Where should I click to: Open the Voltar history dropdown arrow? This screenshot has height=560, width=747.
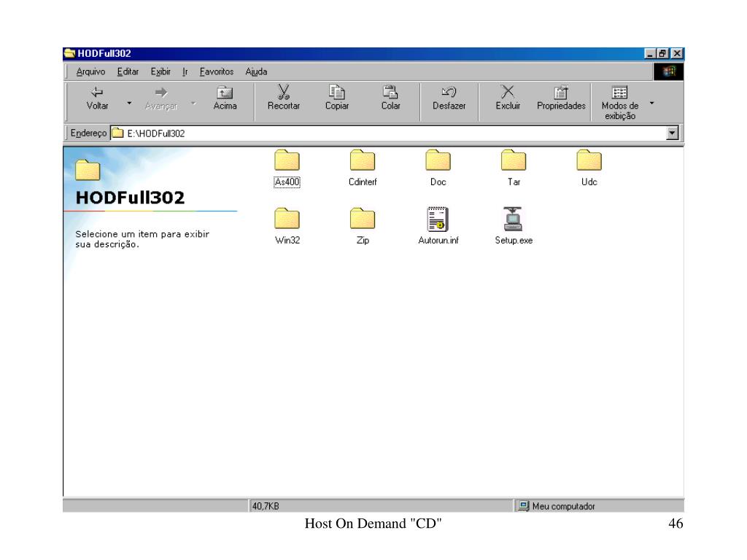click(129, 103)
